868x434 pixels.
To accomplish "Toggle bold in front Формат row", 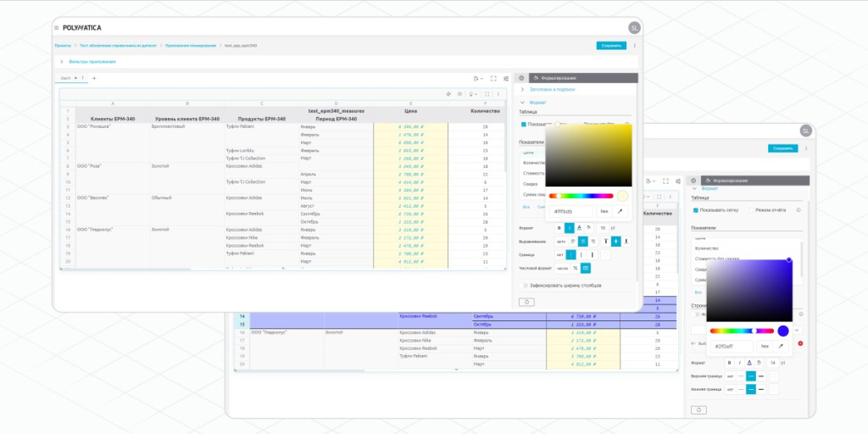I will point(559,227).
